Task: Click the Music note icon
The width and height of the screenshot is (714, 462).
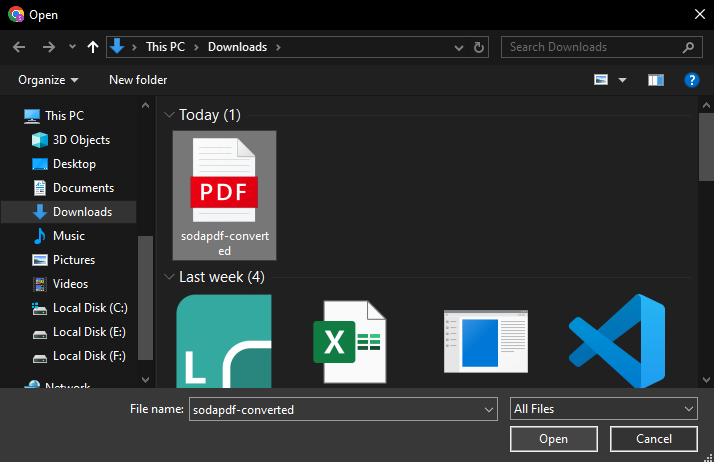Action: point(40,236)
